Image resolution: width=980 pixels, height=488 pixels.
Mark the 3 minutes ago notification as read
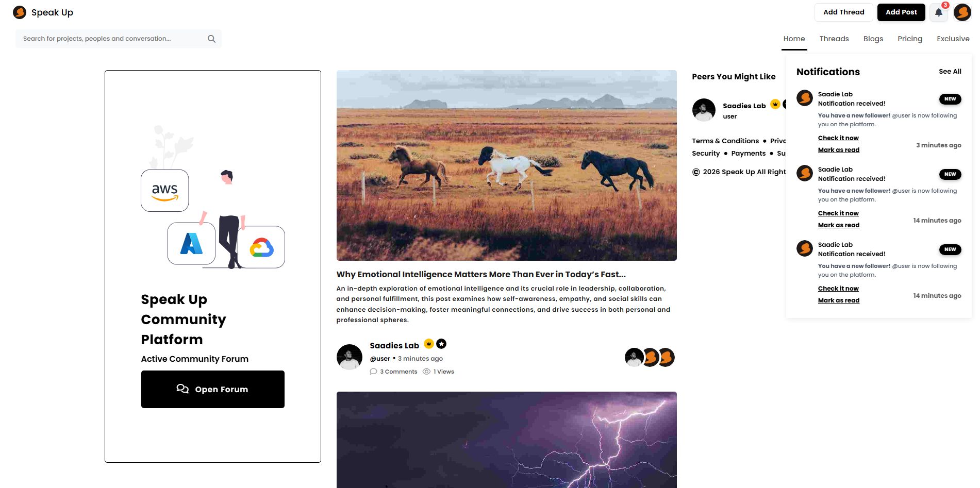839,150
